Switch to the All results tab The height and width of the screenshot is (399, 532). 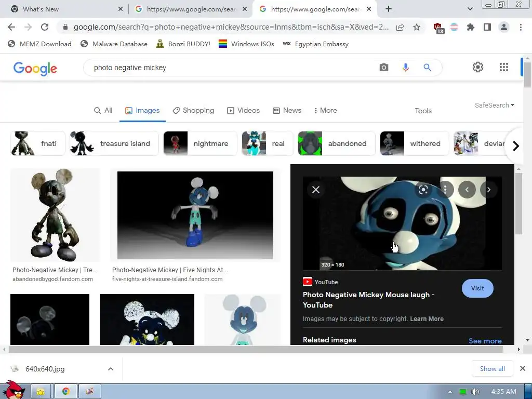tap(103, 110)
